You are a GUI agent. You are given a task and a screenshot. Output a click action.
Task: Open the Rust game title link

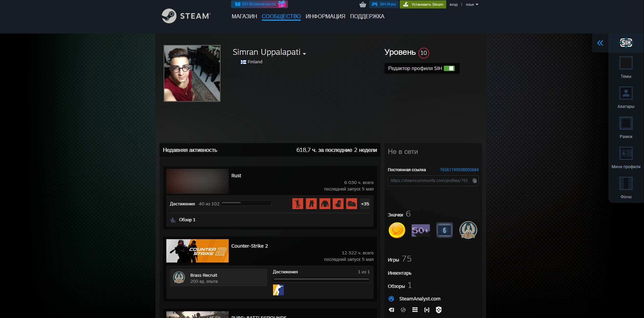236,176
